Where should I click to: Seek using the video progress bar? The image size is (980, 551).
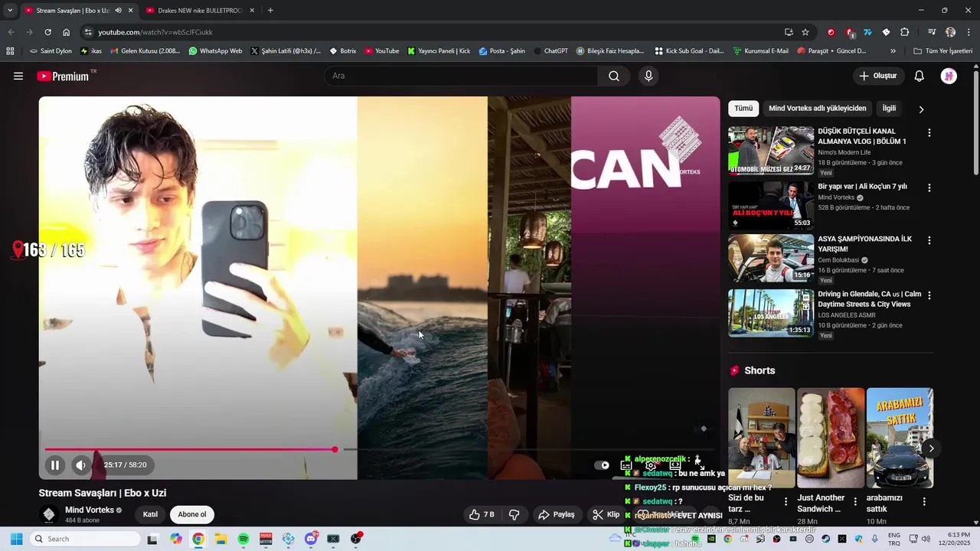[379, 449]
